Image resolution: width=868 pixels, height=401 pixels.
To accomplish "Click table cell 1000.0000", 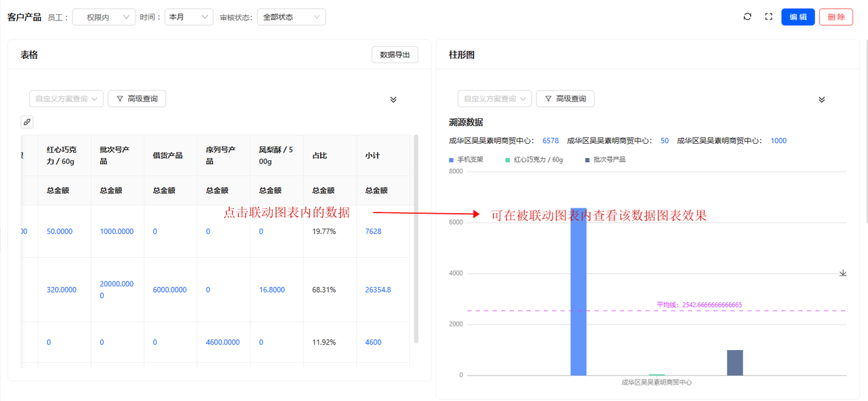I will (117, 231).
